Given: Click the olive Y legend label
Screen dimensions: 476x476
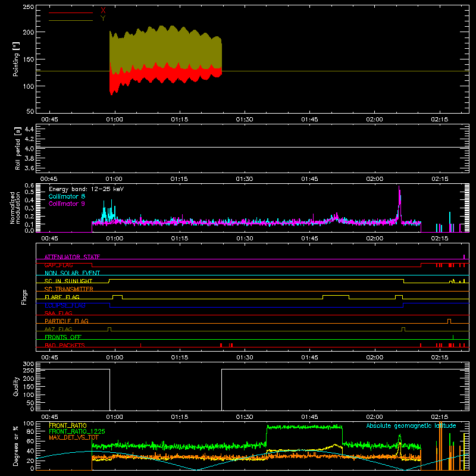Looking at the screenshot, I should click(x=103, y=18).
